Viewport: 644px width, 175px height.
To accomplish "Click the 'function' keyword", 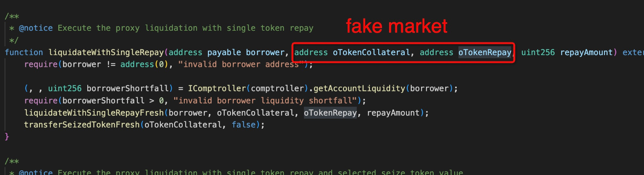I will tap(24, 53).
